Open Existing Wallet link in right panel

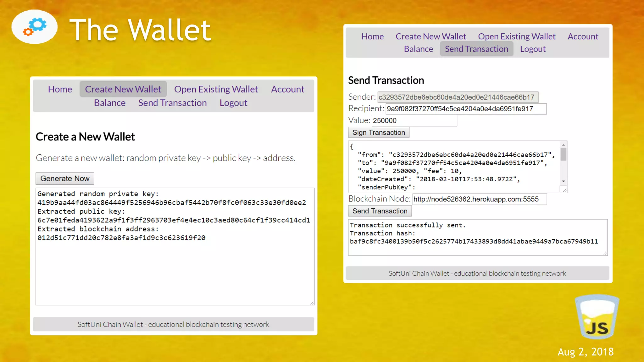click(517, 36)
